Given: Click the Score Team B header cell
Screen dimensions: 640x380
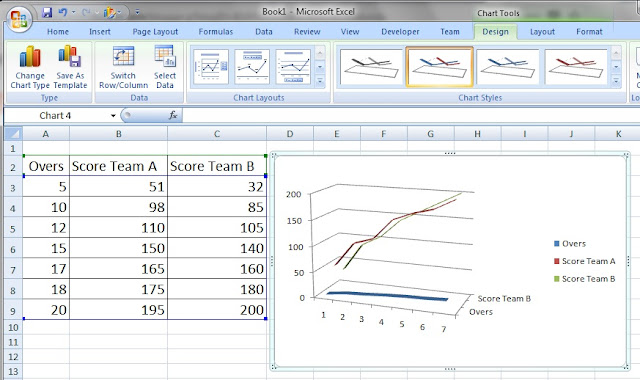Looking at the screenshot, I should (x=217, y=166).
